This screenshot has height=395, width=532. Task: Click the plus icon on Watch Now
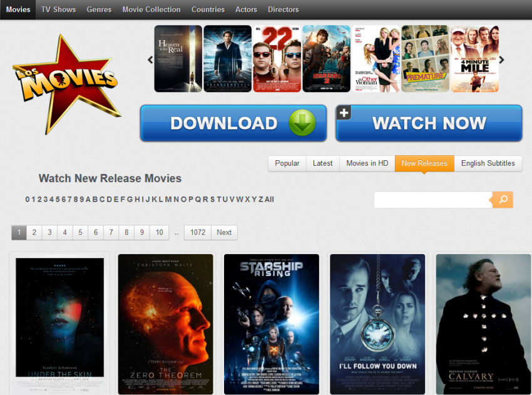pyautogui.click(x=344, y=113)
